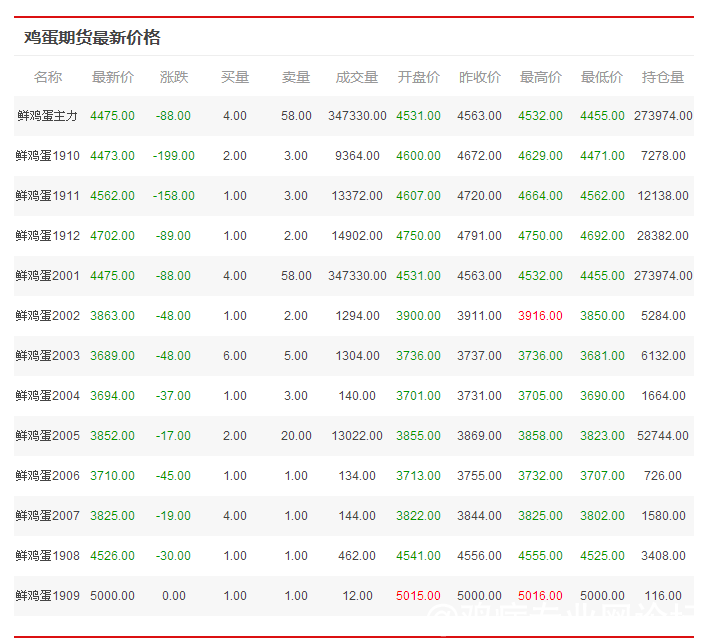Click latest price 3863.00
Image resolution: width=709 pixels, height=644 pixels.
point(113,316)
